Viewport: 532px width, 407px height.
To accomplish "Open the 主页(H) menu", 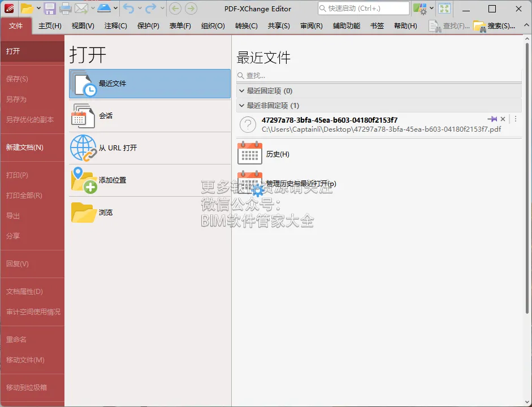I will click(x=50, y=26).
